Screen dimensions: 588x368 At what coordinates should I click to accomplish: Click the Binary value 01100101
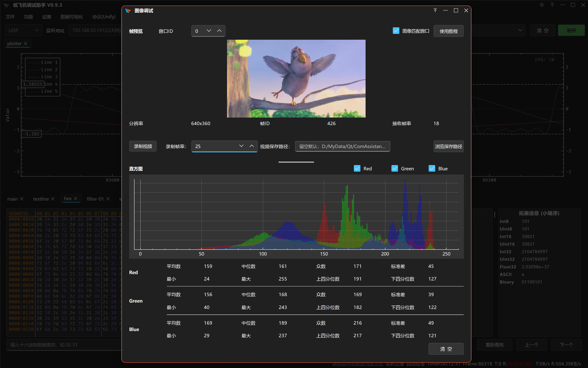[532, 282]
